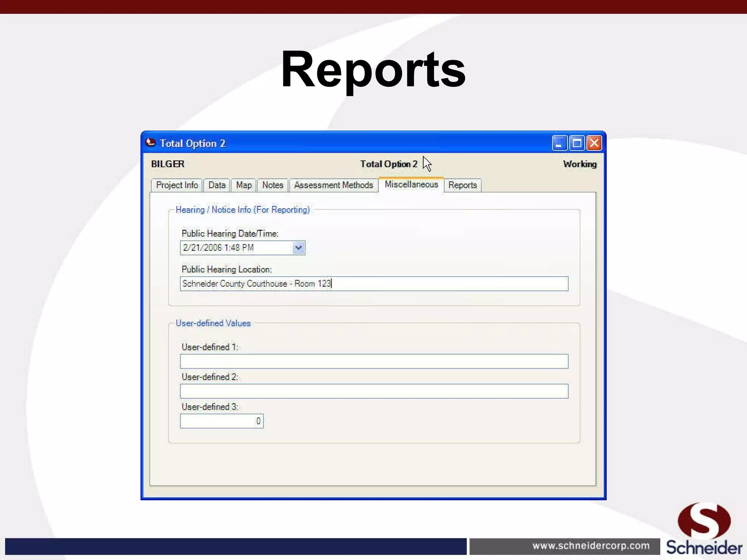Click the User-defined Values group label
Image resolution: width=747 pixels, height=560 pixels.
click(213, 323)
